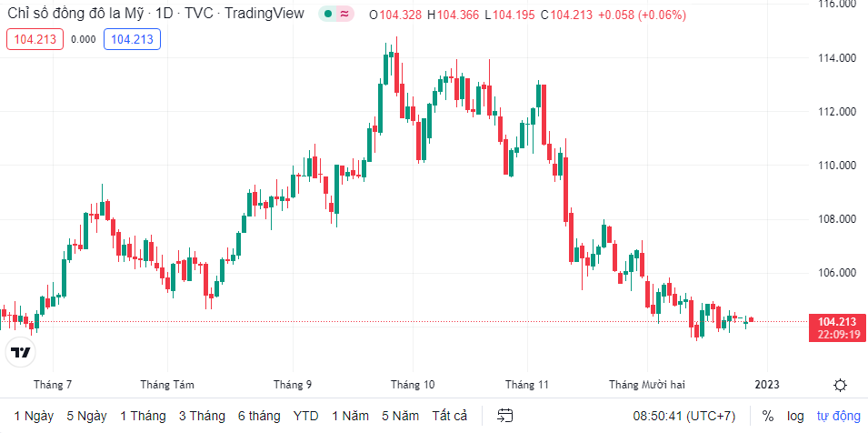Switch to '1 Tháng' range
868x433 pixels.
143,416
